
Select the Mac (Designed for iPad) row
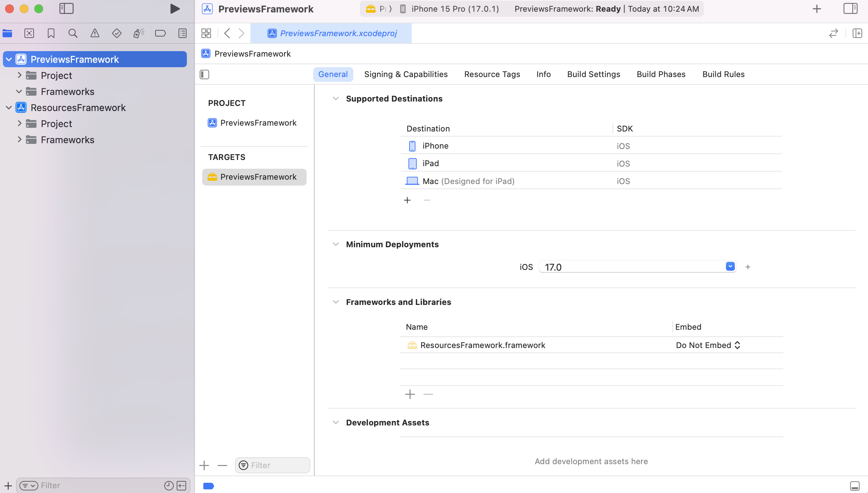[591, 181]
